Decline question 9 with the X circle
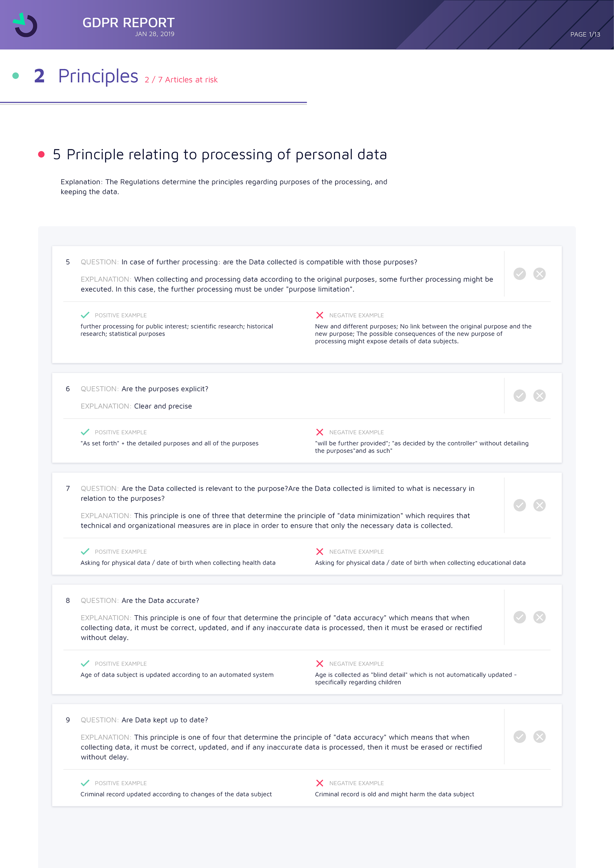This screenshot has width=614, height=868. 539,737
